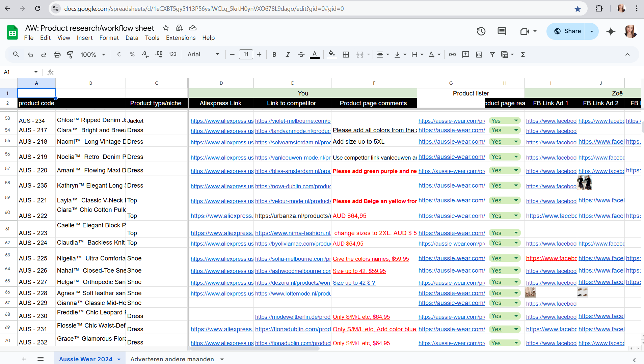The width and height of the screenshot is (644, 364).
Task: Open Yes dropdown for AUS - 217
Action: tap(516, 130)
